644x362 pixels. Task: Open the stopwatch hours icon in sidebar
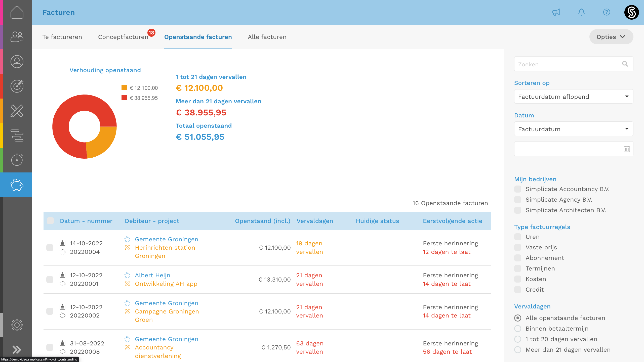coord(16,160)
